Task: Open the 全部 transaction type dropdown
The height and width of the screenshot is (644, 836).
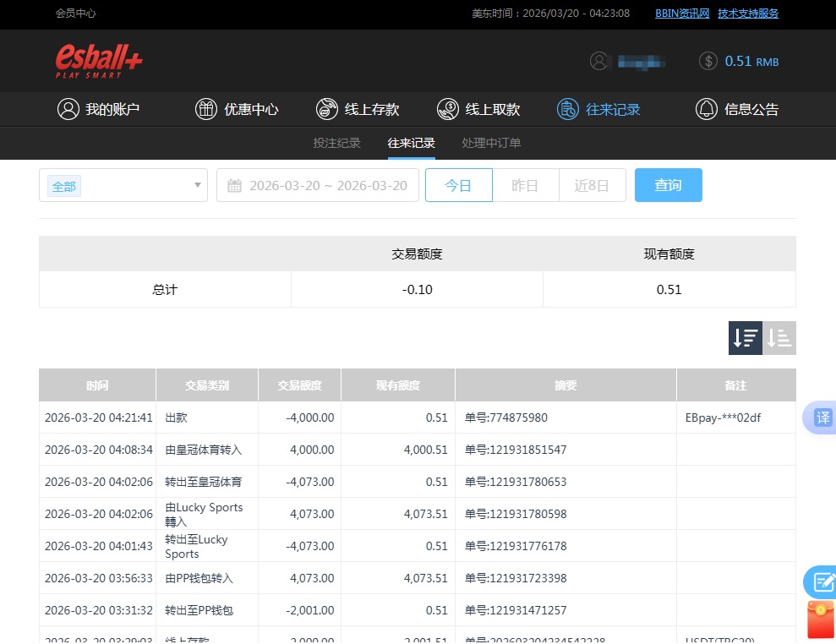Action: (123, 185)
